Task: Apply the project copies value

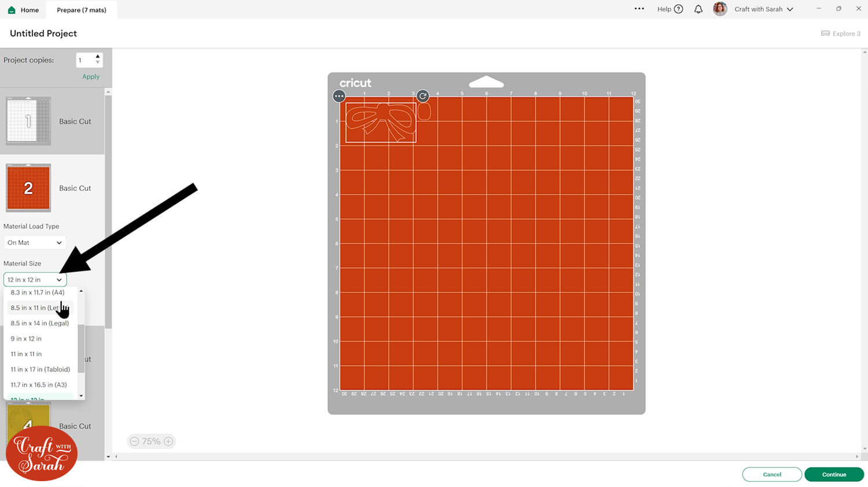Action: click(x=91, y=76)
